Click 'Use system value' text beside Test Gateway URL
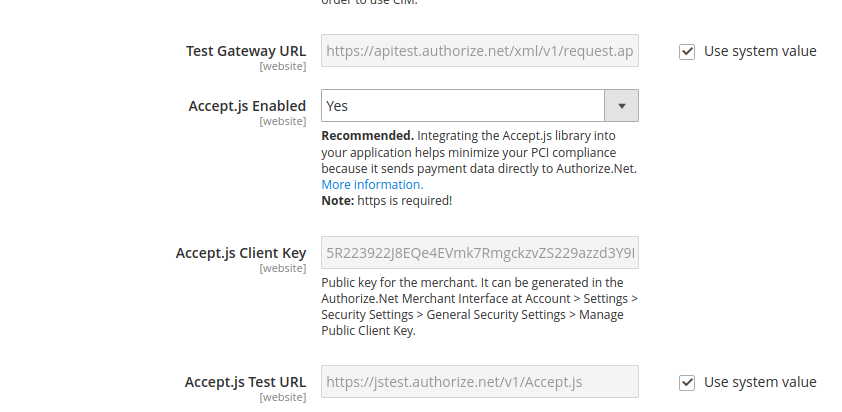This screenshot has height=412, width=842. pos(760,51)
